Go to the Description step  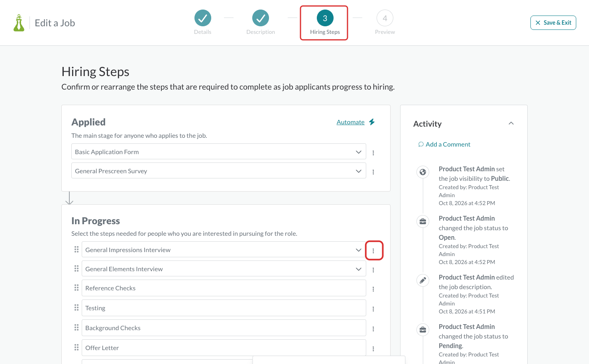click(261, 22)
